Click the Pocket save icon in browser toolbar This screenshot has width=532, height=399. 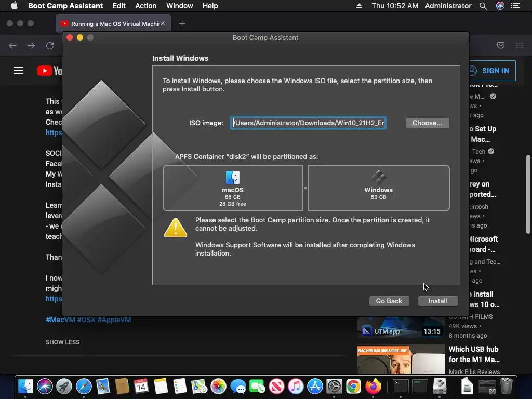[x=501, y=45]
